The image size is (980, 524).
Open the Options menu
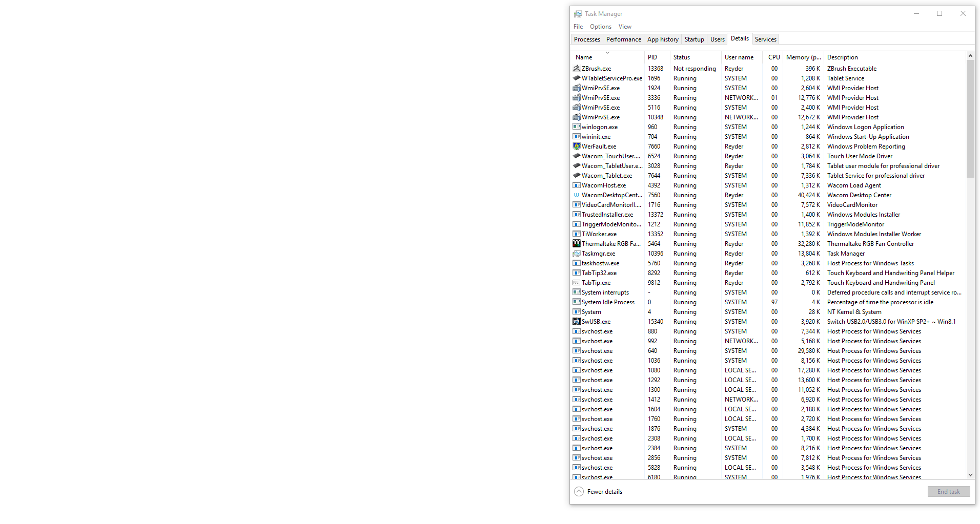[x=601, y=27]
